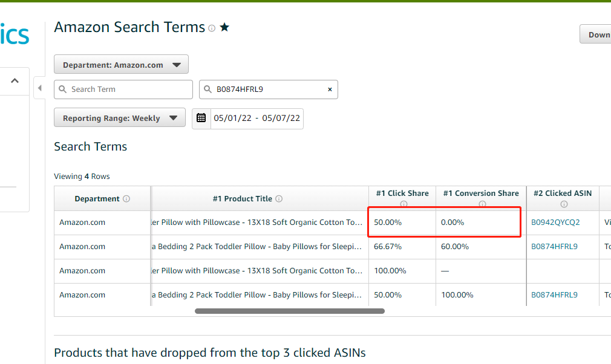Click the #1 Conversion Share column header
The image size is (611, 364).
(x=481, y=198)
